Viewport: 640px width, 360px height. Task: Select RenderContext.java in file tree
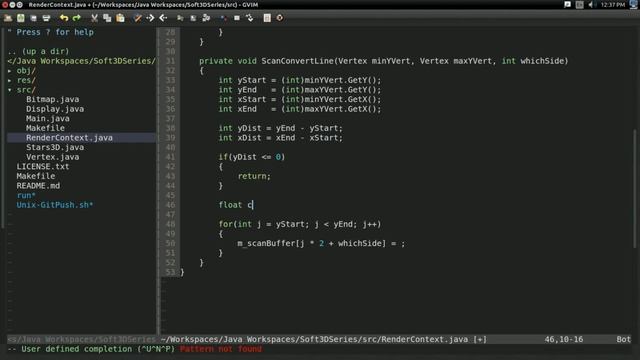click(x=69, y=138)
